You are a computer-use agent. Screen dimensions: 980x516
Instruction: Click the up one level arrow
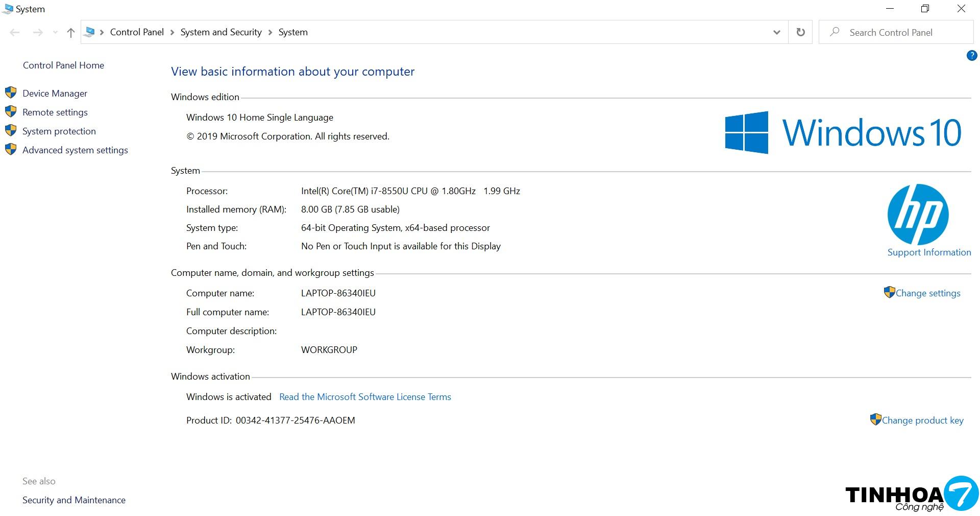pos(71,33)
